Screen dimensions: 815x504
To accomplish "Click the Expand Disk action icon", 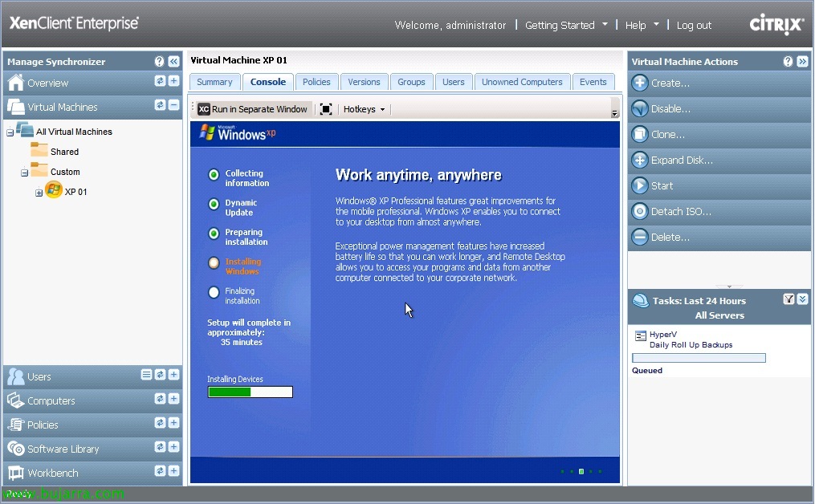I will (640, 160).
